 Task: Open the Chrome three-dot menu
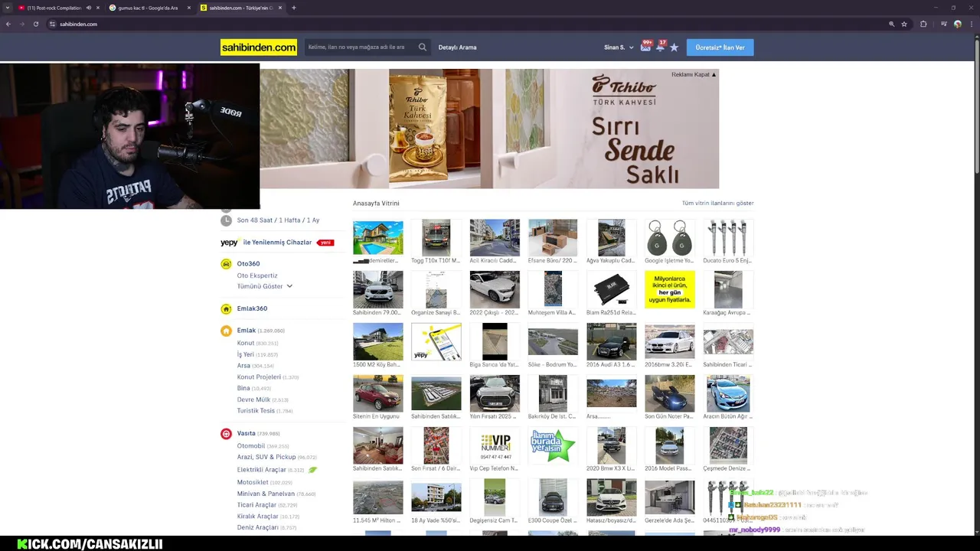click(972, 24)
